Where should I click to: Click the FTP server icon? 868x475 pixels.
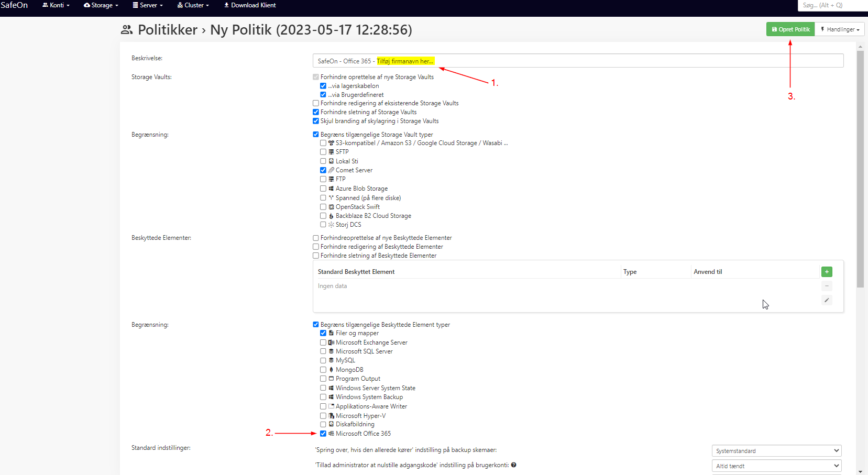click(331, 179)
